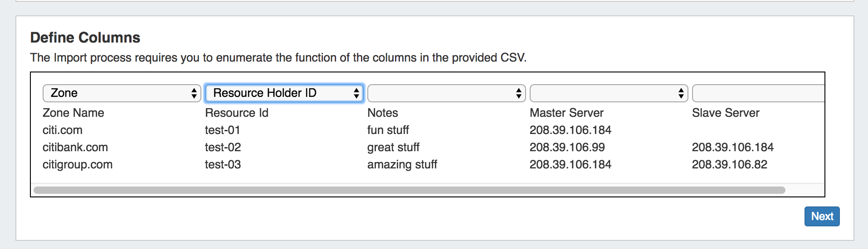Open the dropdown above Slave Server

point(757,93)
